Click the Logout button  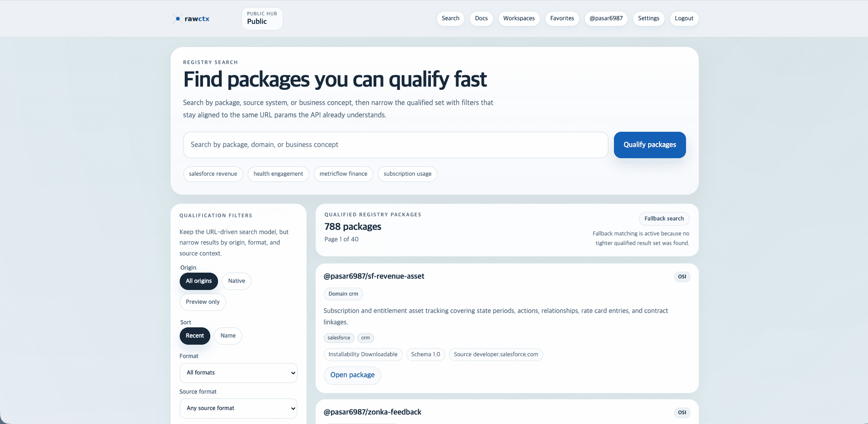tap(684, 19)
